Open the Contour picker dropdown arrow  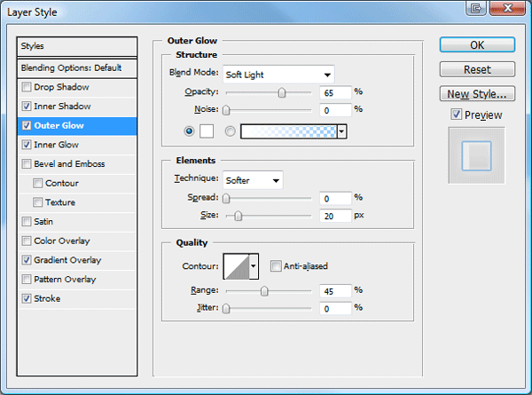point(254,266)
